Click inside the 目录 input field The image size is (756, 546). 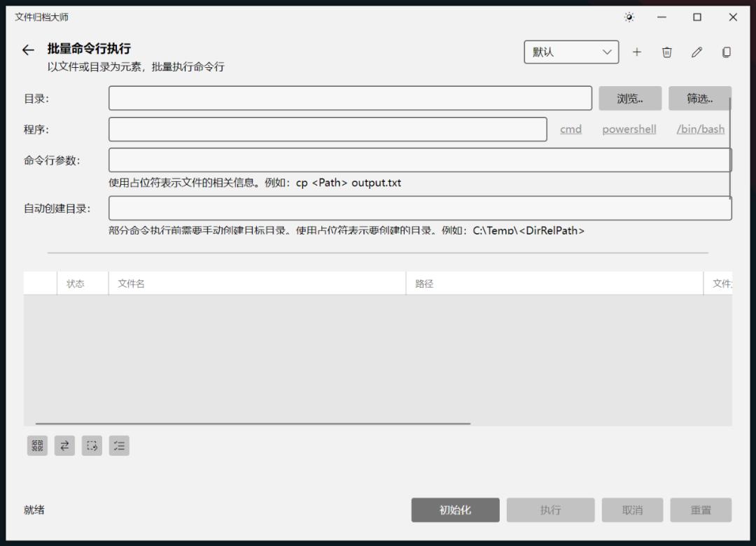350,98
